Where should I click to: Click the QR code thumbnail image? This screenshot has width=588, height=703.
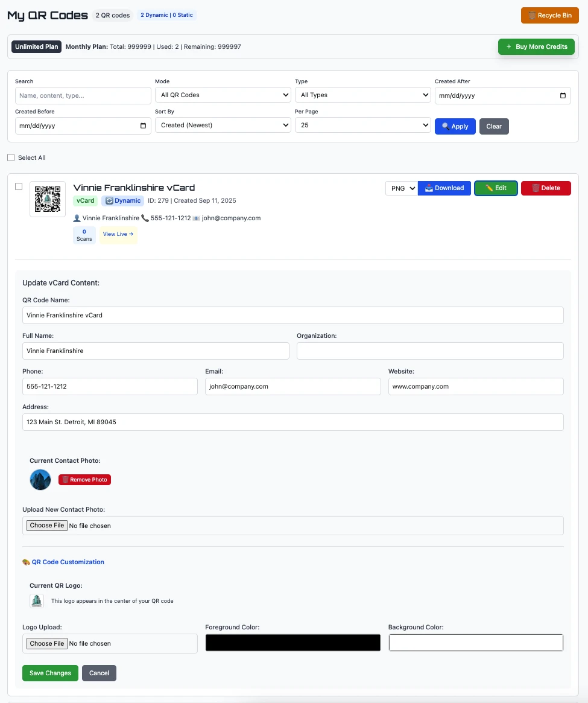click(x=48, y=199)
